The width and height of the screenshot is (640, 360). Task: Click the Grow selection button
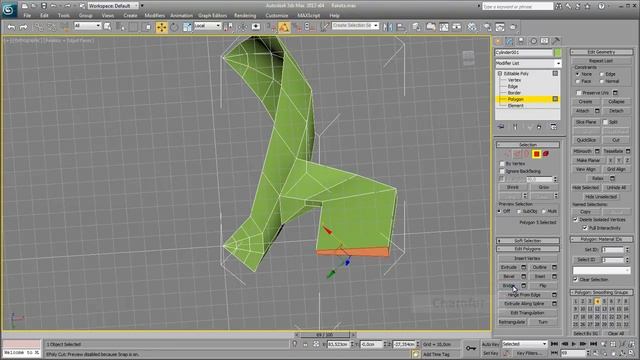pyautogui.click(x=544, y=187)
